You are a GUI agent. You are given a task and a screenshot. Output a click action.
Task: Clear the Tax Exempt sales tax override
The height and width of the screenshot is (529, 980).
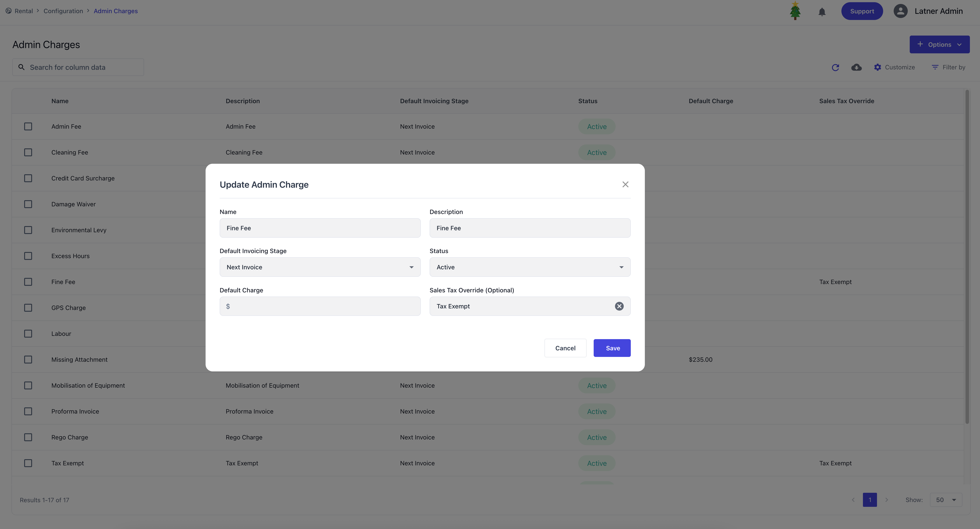(x=619, y=306)
